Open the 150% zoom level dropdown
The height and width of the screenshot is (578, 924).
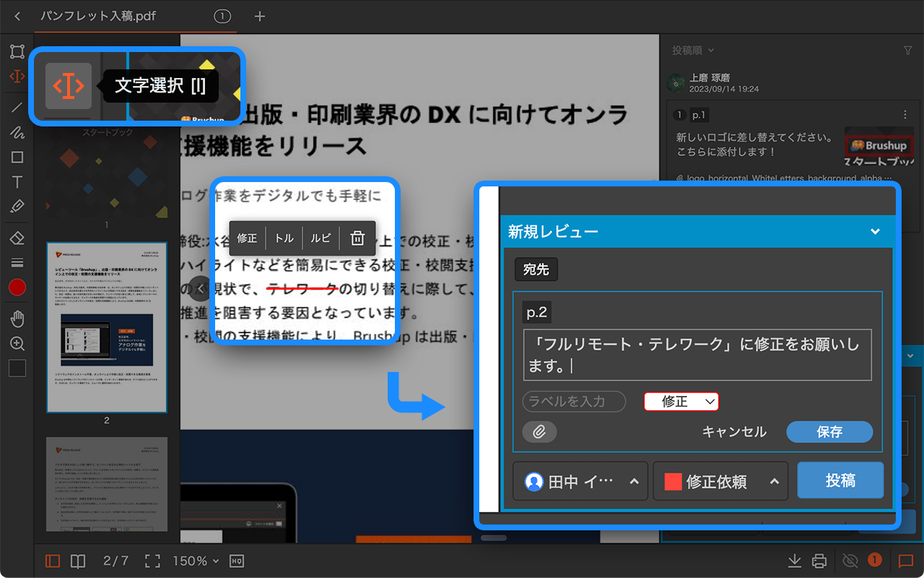pyautogui.click(x=195, y=561)
